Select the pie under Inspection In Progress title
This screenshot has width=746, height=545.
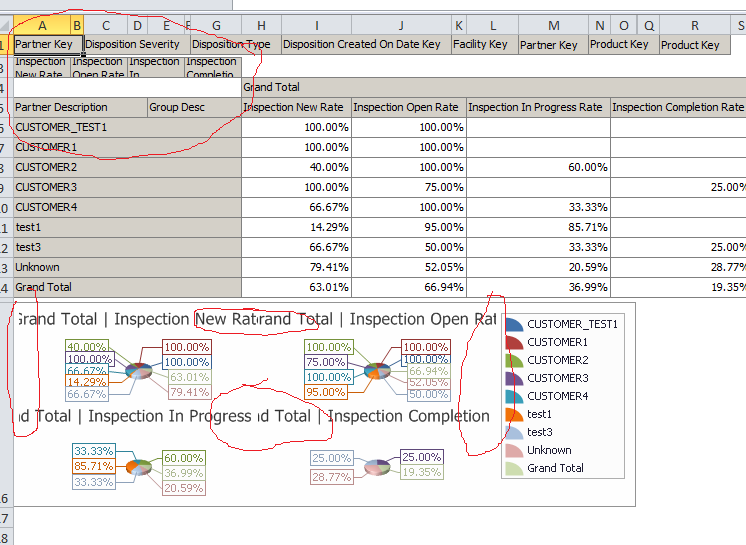click(x=139, y=467)
